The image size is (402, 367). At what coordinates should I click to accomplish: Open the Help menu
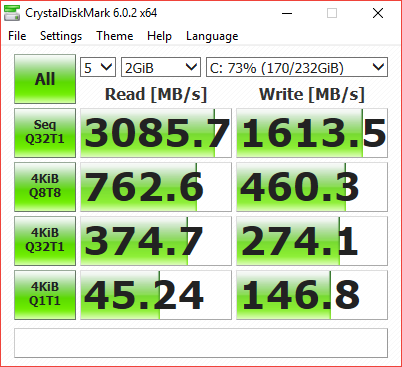coord(159,36)
